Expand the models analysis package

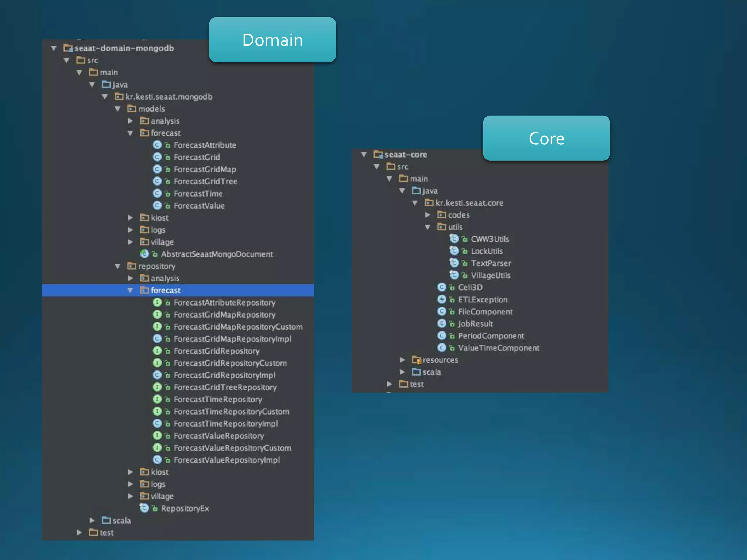click(130, 121)
